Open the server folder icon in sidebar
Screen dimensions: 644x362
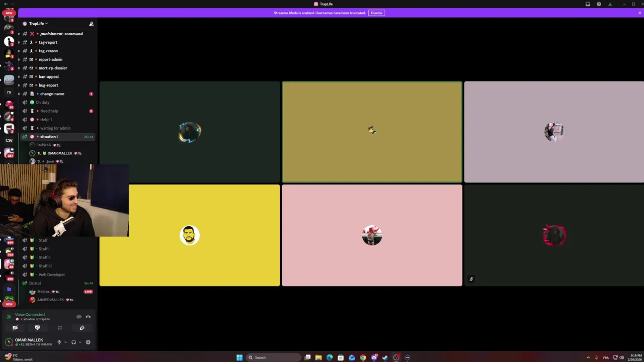[9, 289]
